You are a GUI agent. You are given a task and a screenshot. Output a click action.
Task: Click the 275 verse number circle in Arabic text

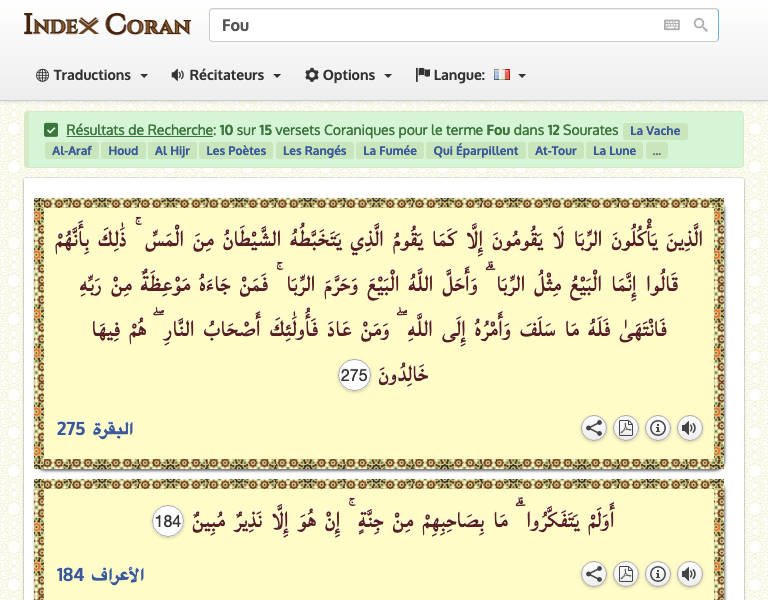pyautogui.click(x=354, y=376)
